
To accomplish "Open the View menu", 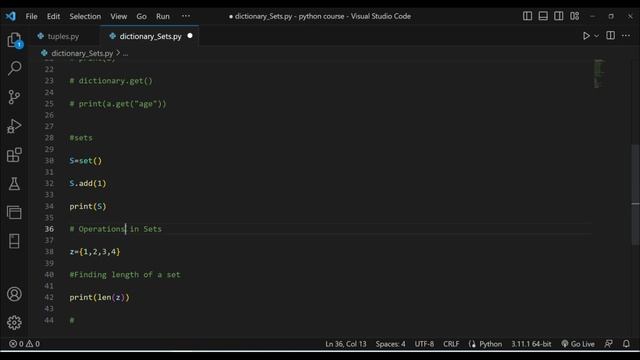I will 118,16.
